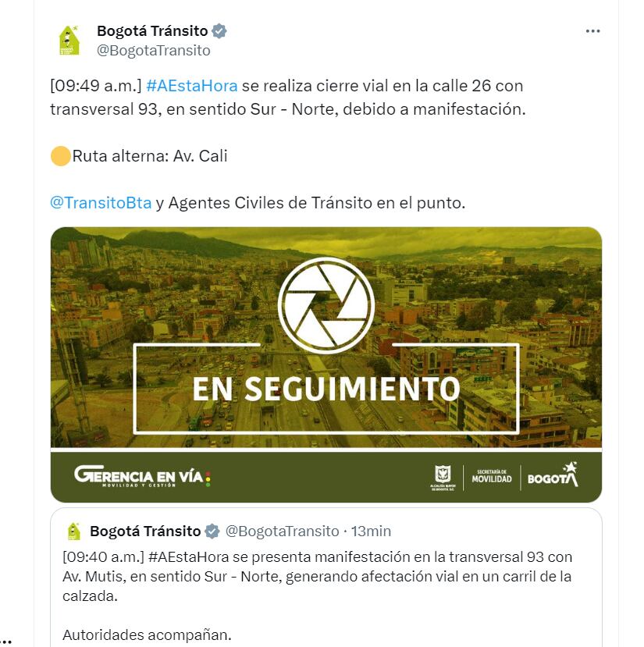Viewport: 644px width, 647px height.
Task: Open the @TransitoBta mention
Action: 101,203
